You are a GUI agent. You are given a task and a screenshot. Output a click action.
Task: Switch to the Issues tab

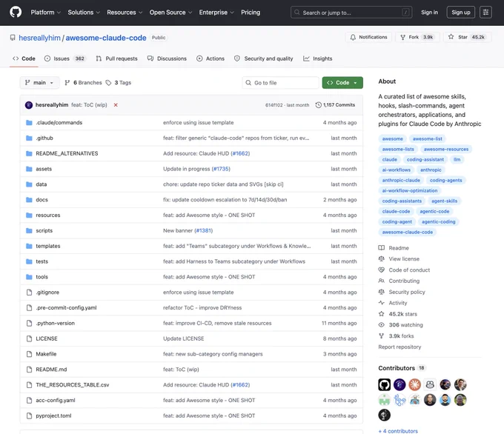coord(64,59)
